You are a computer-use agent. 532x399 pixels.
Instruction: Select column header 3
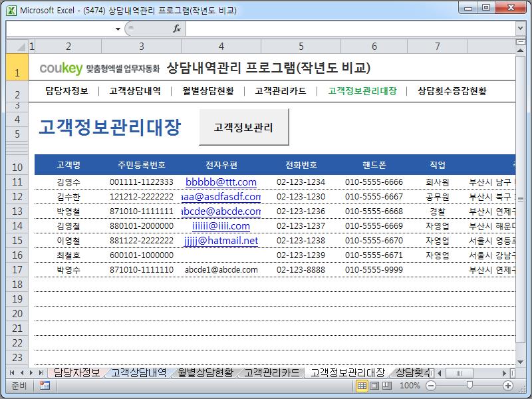[142, 47]
